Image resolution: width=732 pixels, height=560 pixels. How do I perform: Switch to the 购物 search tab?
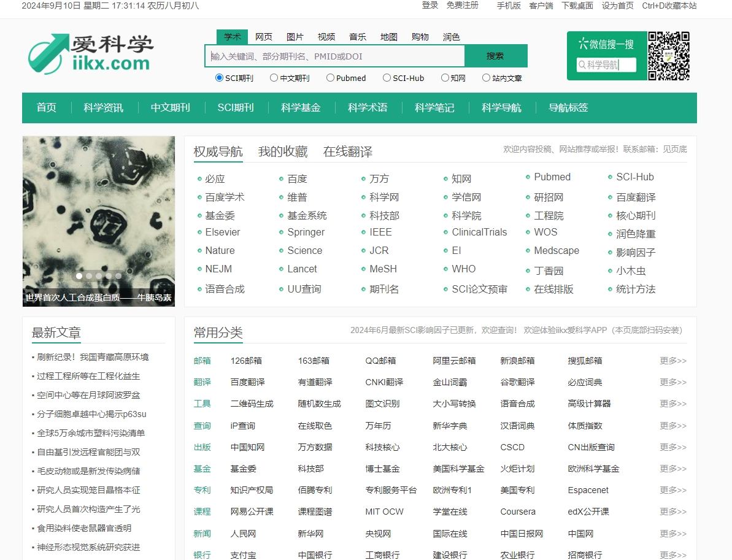tap(420, 37)
